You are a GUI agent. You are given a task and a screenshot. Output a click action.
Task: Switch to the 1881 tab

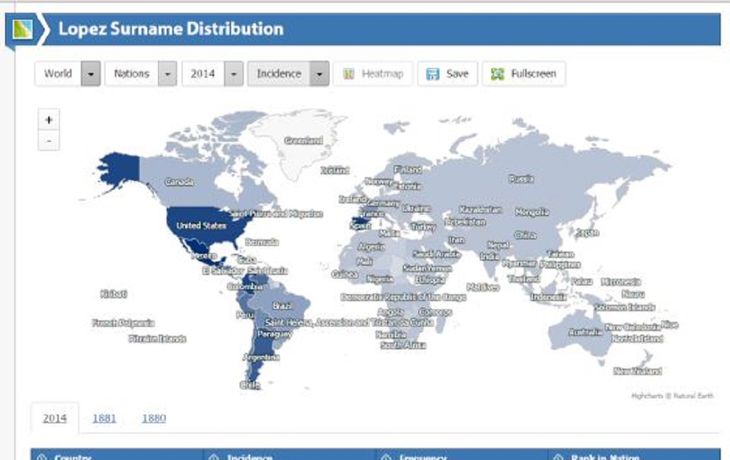coord(104,418)
